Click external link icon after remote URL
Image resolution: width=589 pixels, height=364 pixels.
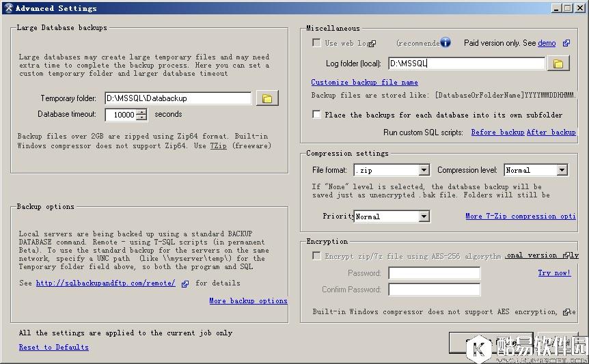tap(185, 283)
